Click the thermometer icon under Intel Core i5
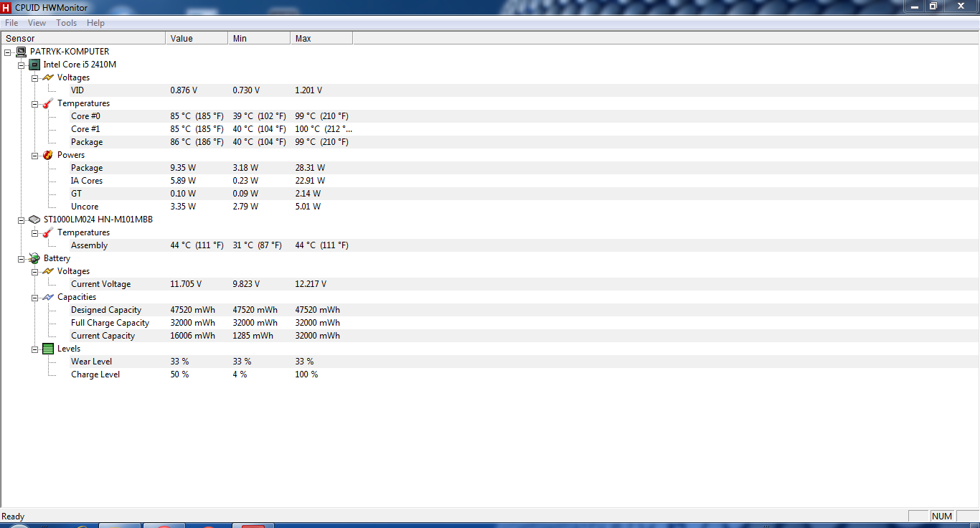Viewport: 980px width, 528px height. pyautogui.click(x=48, y=103)
